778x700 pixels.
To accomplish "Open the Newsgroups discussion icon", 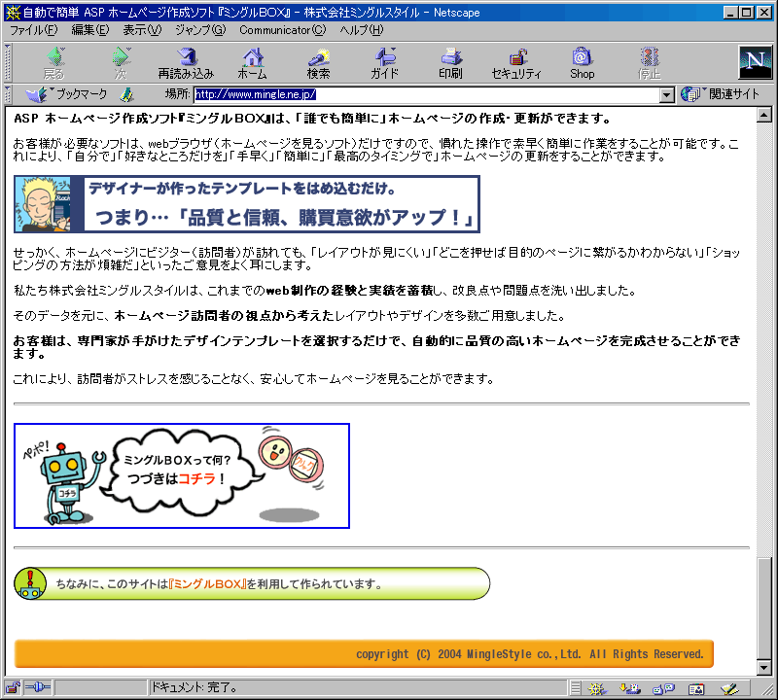I will 663,688.
